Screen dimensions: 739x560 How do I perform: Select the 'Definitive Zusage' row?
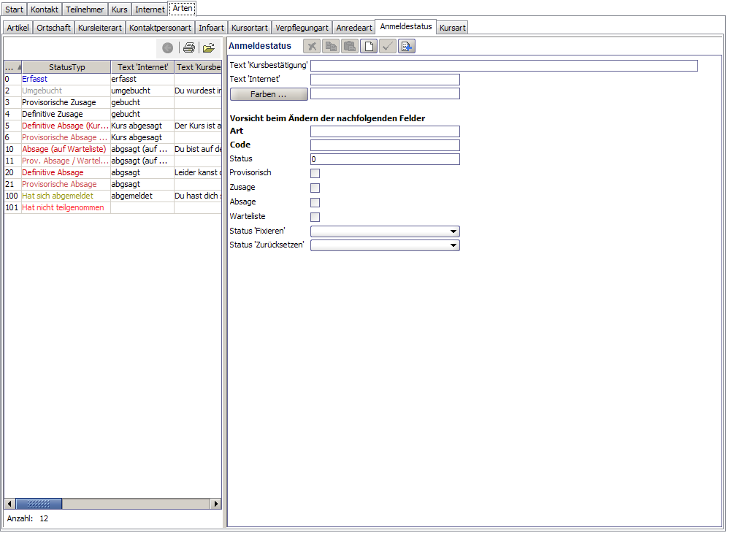pyautogui.click(x=112, y=114)
